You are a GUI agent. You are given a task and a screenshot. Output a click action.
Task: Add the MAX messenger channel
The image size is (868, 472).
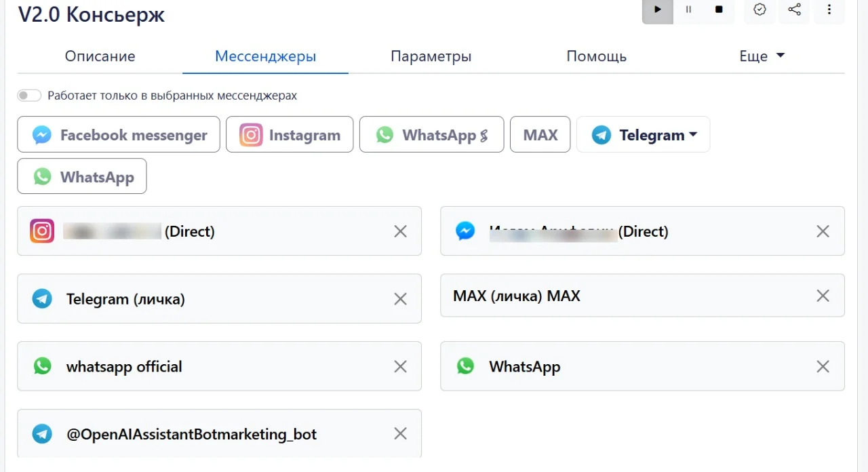(540, 135)
